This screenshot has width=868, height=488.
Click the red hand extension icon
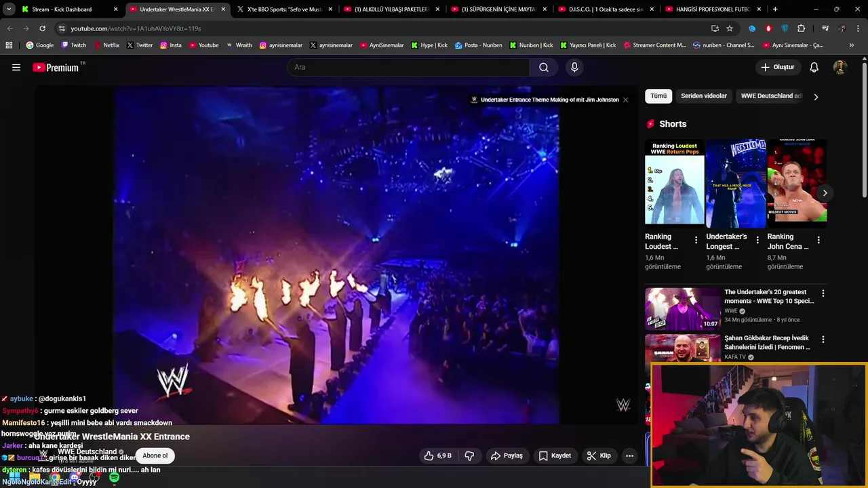click(x=768, y=28)
